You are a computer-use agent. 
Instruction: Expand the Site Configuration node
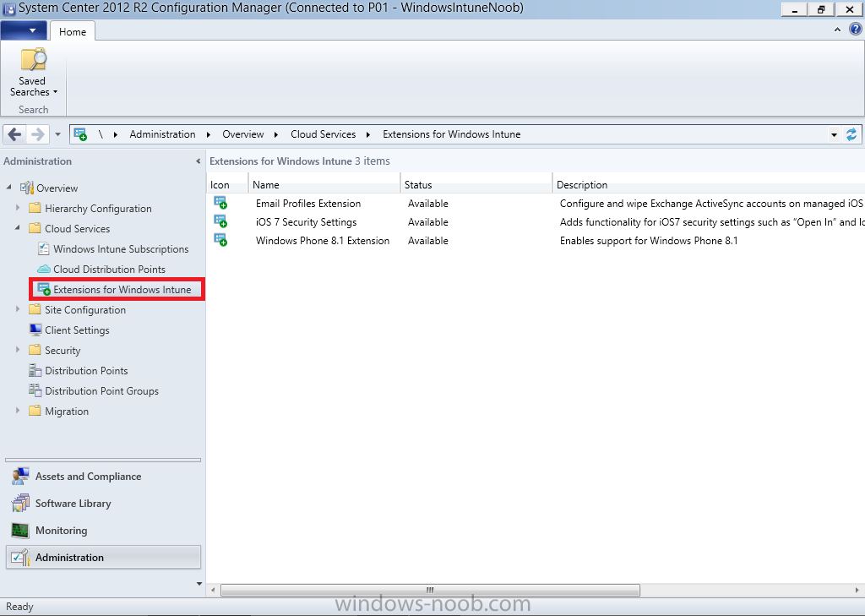[18, 309]
